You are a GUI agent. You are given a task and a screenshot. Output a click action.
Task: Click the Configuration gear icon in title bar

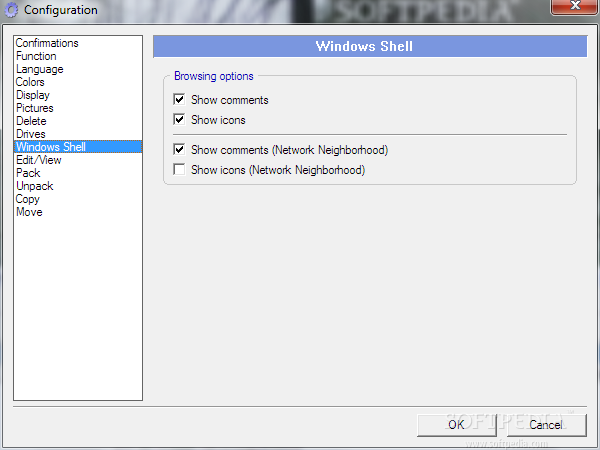(11, 10)
